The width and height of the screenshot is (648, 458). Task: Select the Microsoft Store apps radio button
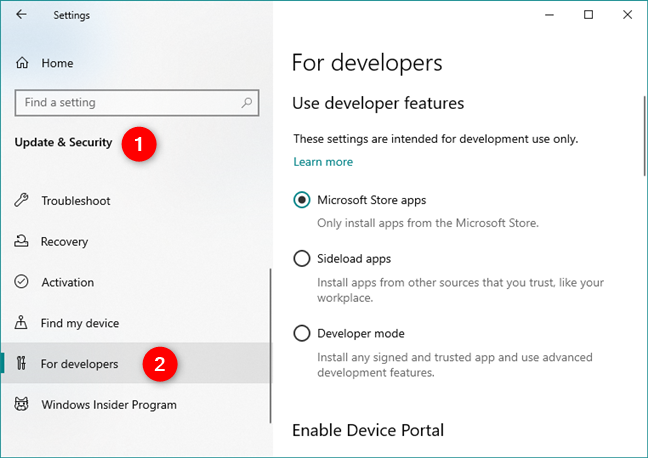click(x=302, y=200)
